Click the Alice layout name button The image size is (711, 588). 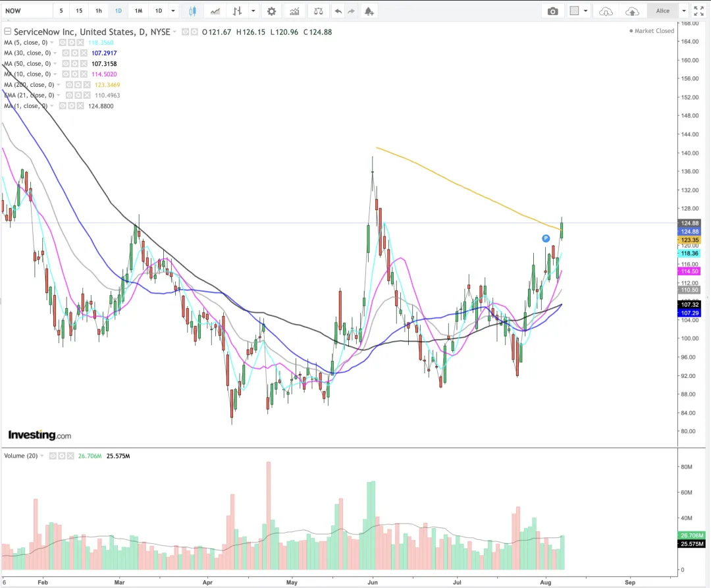pyautogui.click(x=663, y=11)
